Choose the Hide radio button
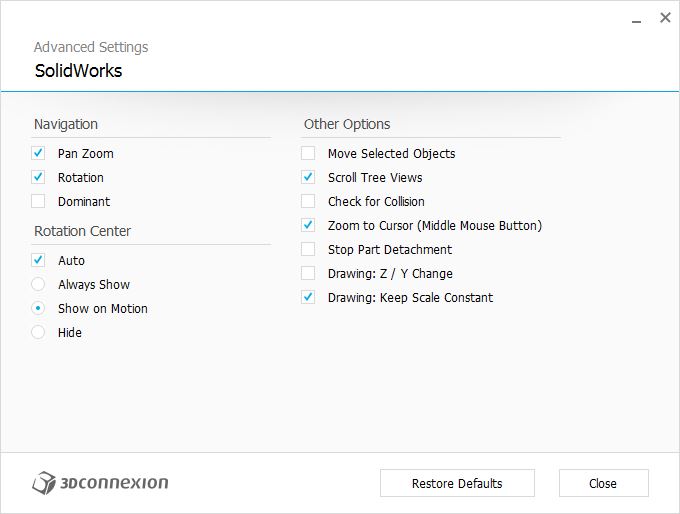Viewport: 680px width, 514px height. pyautogui.click(x=38, y=332)
